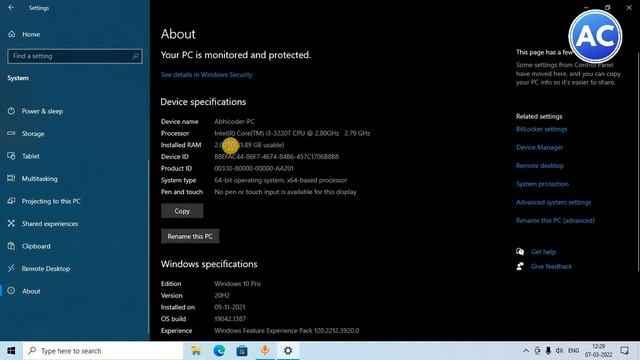640x360 pixels.
Task: Open Remote Desktop settings
Action: [x=46, y=269]
